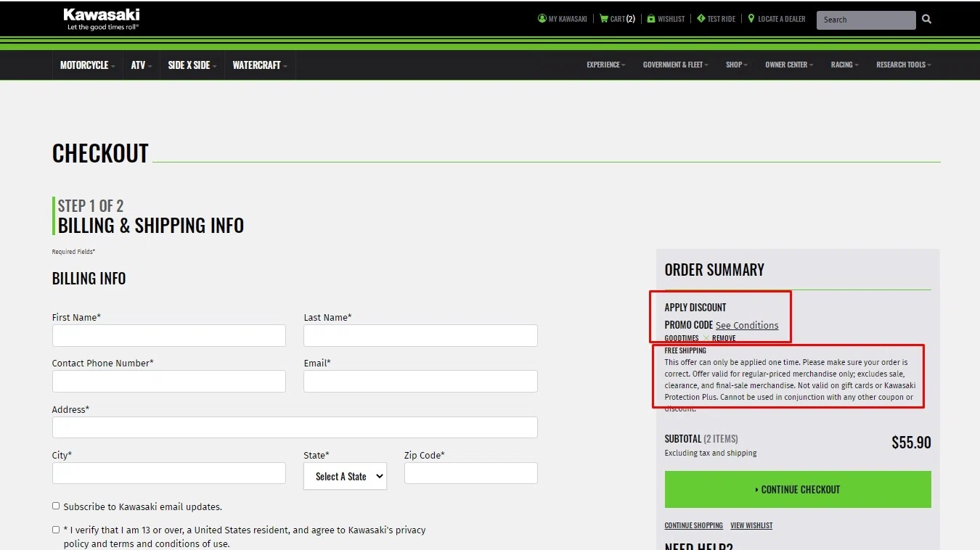
Task: Click the $55.90 subtotal amount
Action: (x=911, y=443)
